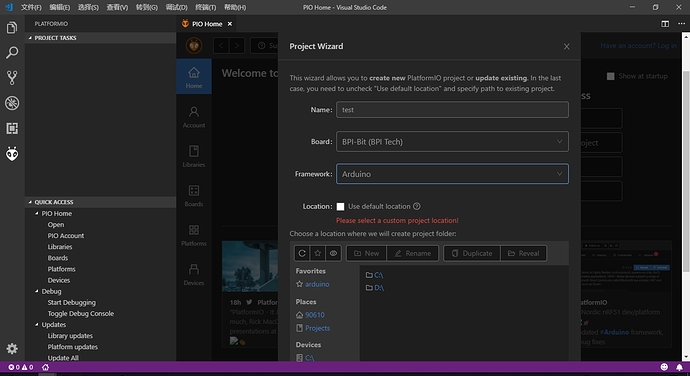The width and height of the screenshot is (690, 376).
Task: Open the Debug view in activity bar
Action: tap(12, 103)
